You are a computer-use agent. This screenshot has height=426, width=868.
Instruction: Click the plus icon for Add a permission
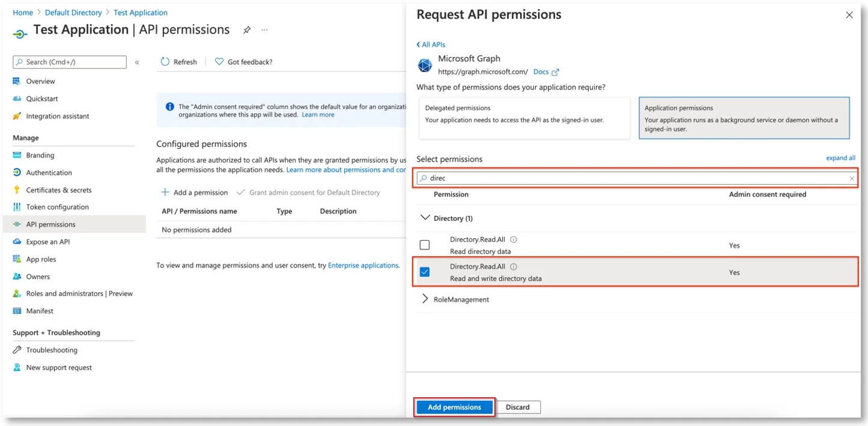coord(165,193)
